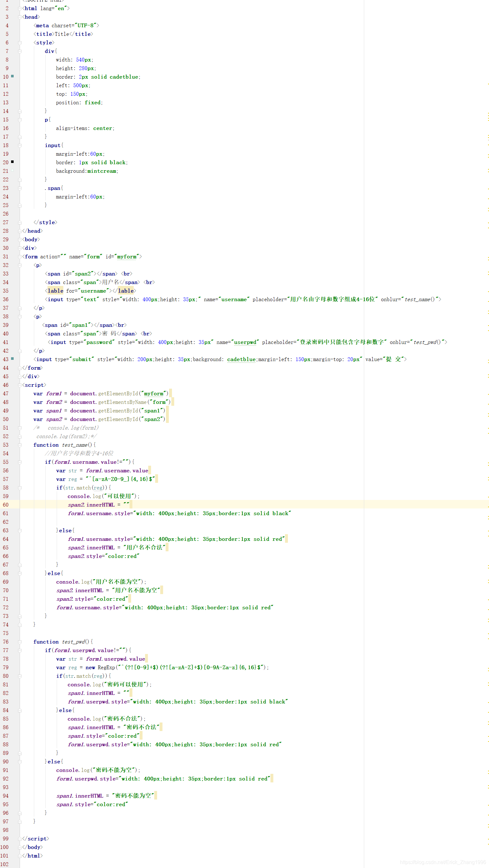489x868 pixels.
Task: Fold the div CSS rule on line 7
Action: [20, 51]
